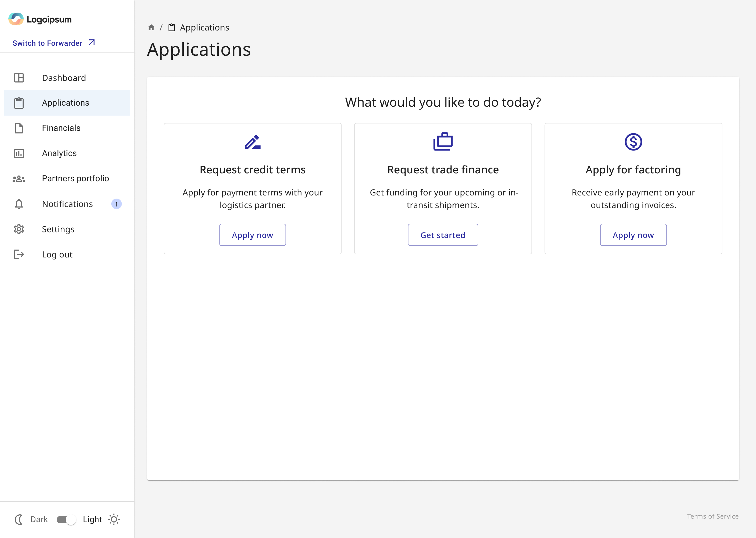
Task: Click the home icon in breadcrumb
Action: point(151,27)
